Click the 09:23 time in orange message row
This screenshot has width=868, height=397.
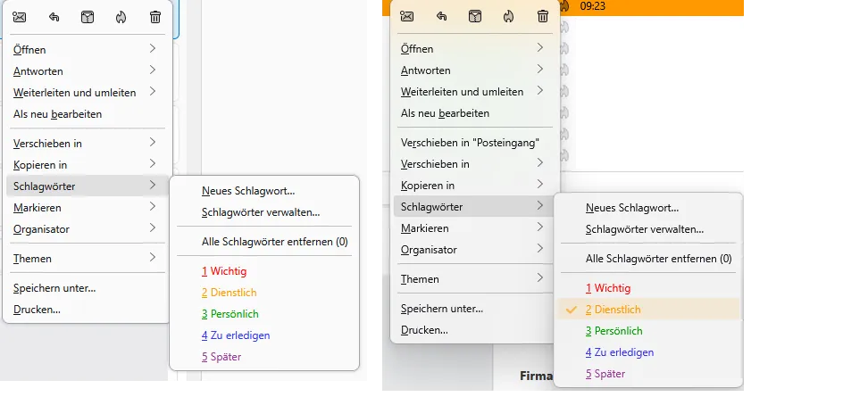[x=592, y=6]
